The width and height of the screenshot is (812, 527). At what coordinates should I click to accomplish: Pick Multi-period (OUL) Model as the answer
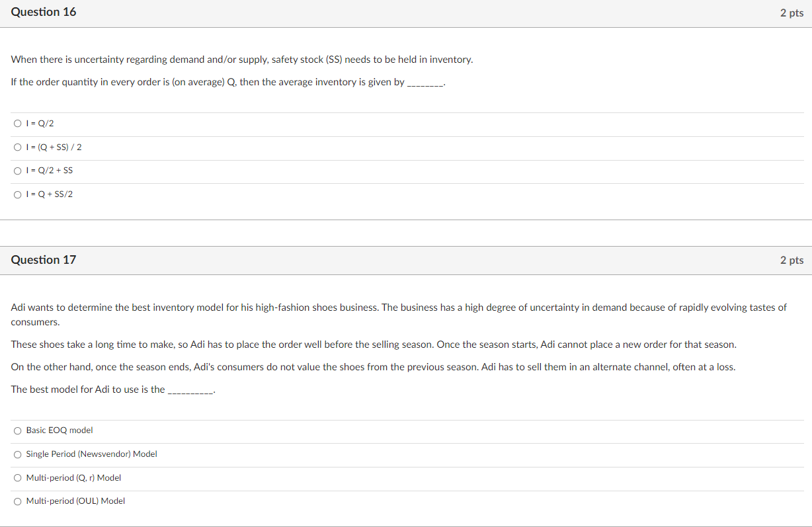click(x=17, y=501)
